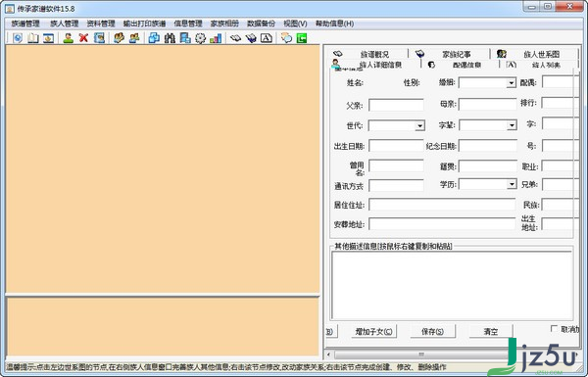Click the two-people with green badge icon

pyautogui.click(x=134, y=38)
